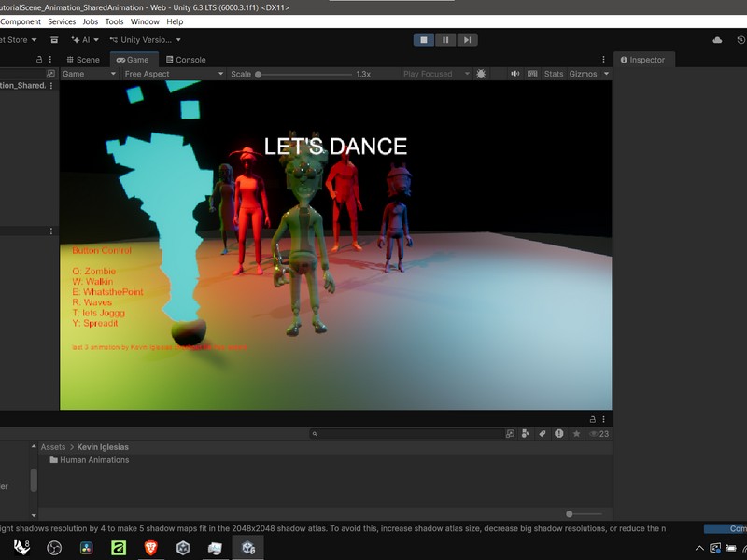Open the Human Animations folder

tap(93, 458)
